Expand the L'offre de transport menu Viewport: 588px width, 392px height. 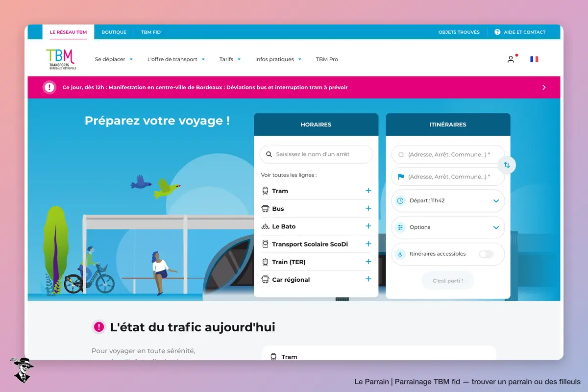coord(176,59)
